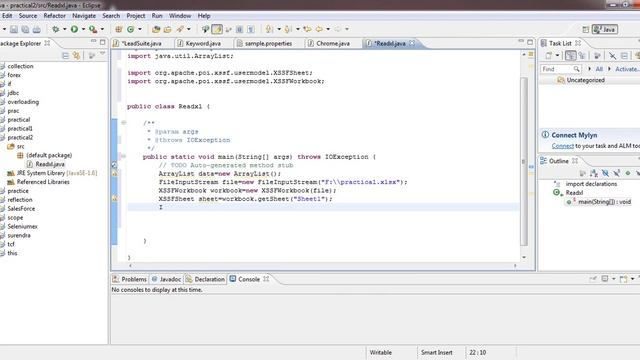Open New Java Class dropdown arrow
The height and width of the screenshot is (360, 640).
140,29
